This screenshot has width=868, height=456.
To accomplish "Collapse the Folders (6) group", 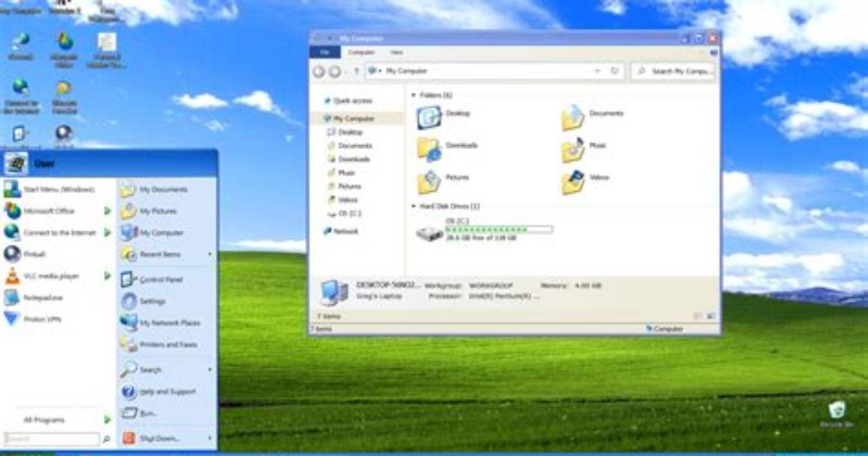I will tap(414, 95).
